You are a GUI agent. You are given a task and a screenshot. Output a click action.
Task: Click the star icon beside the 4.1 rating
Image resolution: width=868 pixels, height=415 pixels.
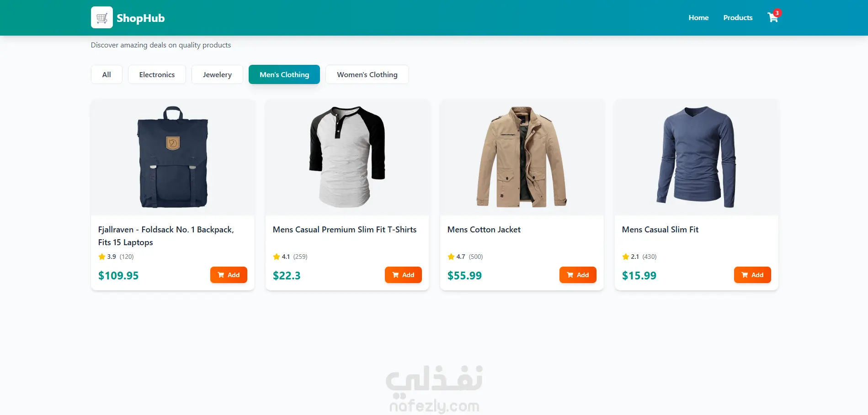point(276,257)
